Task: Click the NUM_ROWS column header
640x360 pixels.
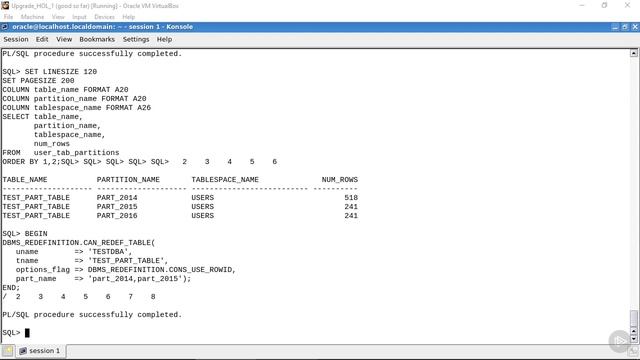Action: [x=340, y=180]
